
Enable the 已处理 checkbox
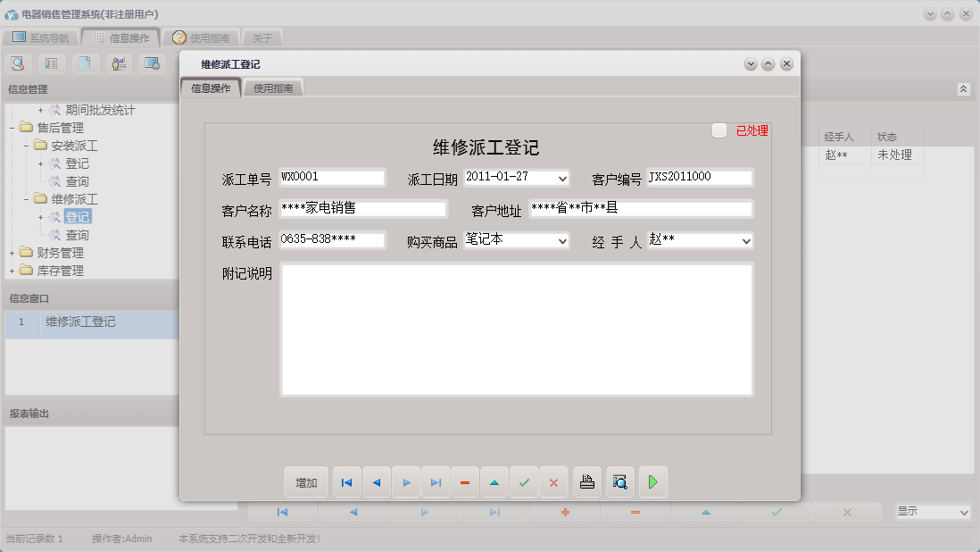tap(719, 130)
